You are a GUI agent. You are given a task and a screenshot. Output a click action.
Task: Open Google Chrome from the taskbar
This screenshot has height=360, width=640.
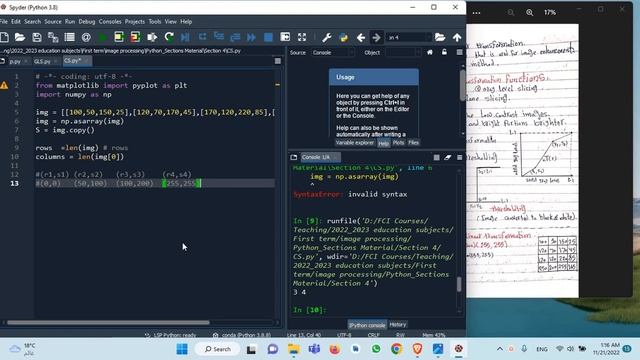coord(396,349)
